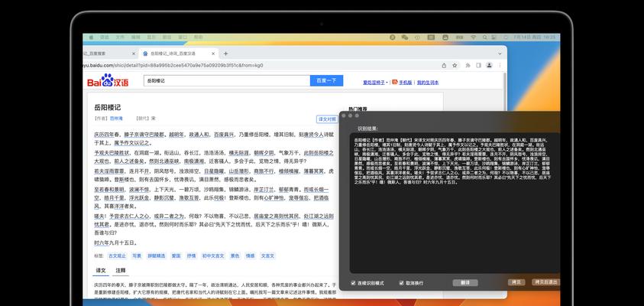Screen dimensions: 644x306
Task: Click the 百度一下 search button
Action: [326, 80]
